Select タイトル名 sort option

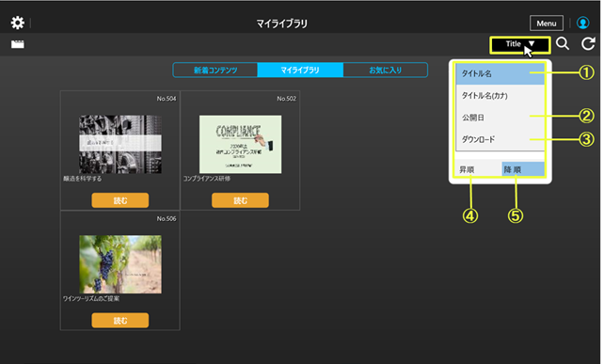(500, 73)
